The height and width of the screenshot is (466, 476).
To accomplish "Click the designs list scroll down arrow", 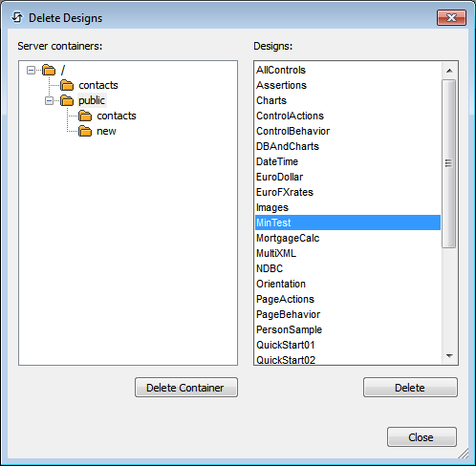I will coord(449,356).
